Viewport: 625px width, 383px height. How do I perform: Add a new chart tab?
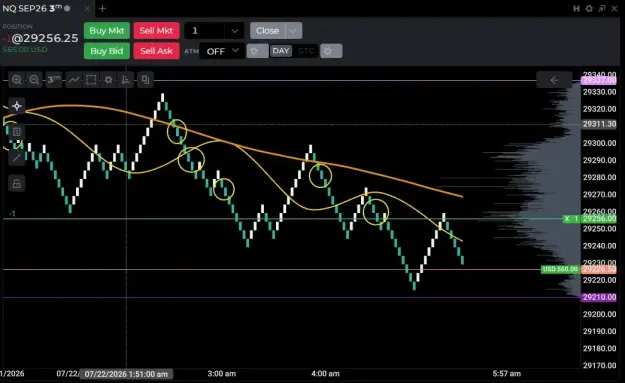pyautogui.click(x=102, y=8)
